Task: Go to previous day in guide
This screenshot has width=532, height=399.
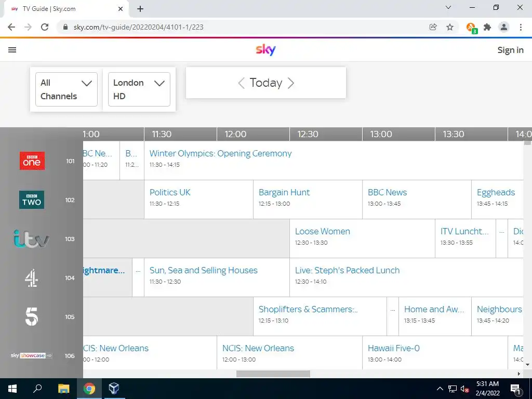Action: [241, 83]
